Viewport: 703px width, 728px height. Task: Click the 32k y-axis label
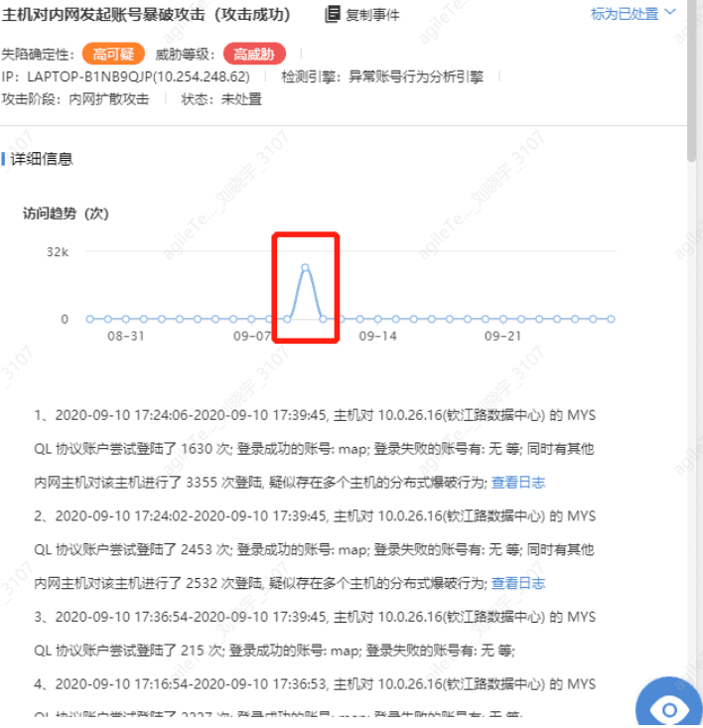pyautogui.click(x=58, y=252)
